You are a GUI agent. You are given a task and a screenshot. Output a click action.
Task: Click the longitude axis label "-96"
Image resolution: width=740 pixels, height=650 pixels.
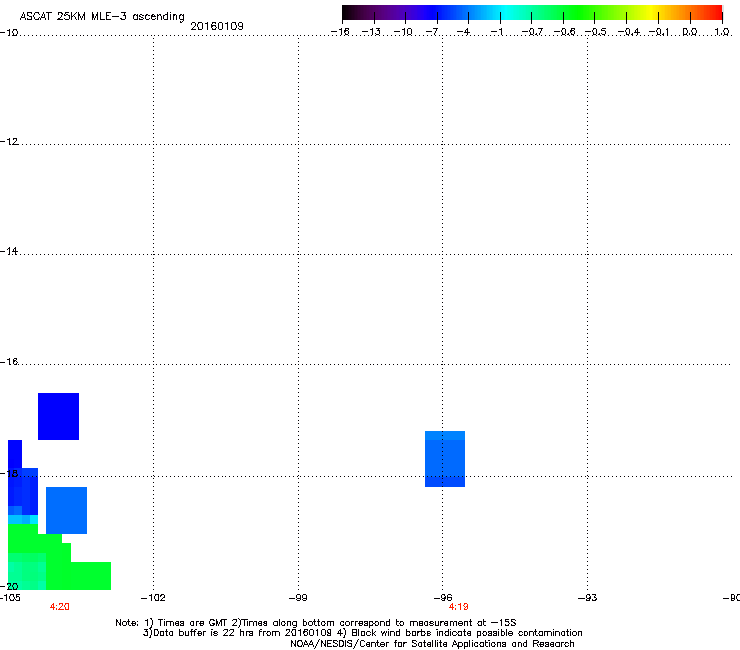(x=443, y=598)
